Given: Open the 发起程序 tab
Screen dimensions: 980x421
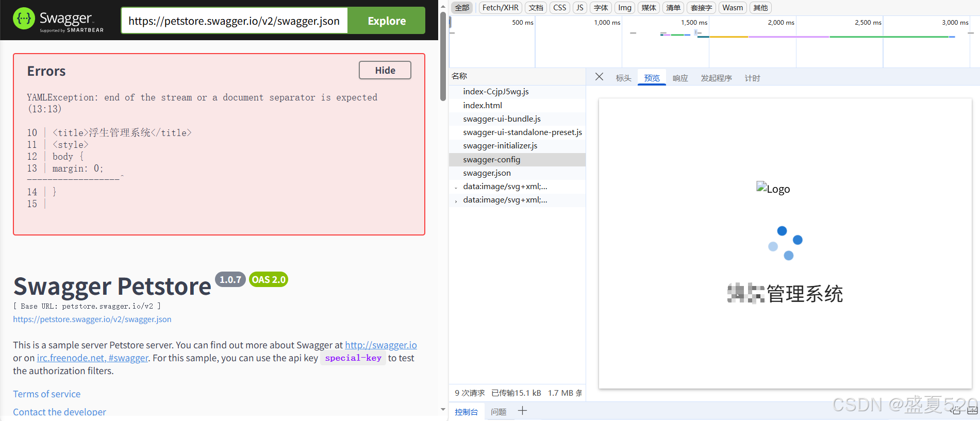Looking at the screenshot, I should 716,78.
